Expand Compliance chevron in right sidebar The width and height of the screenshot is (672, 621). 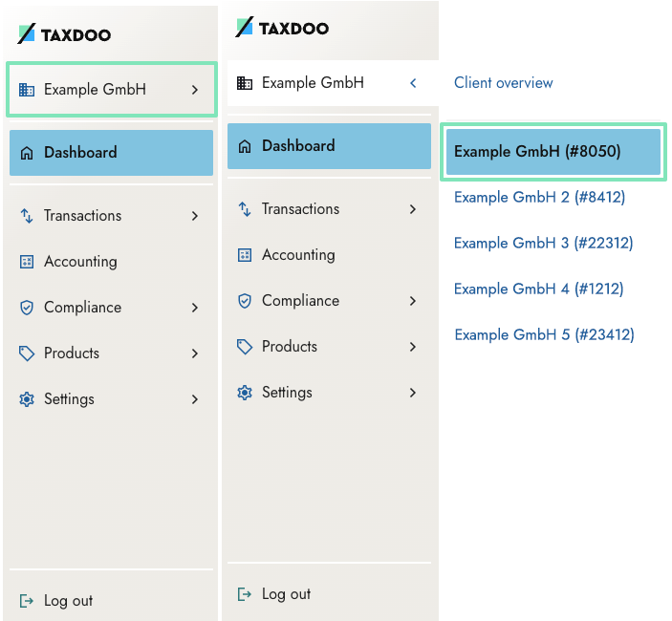click(x=413, y=301)
